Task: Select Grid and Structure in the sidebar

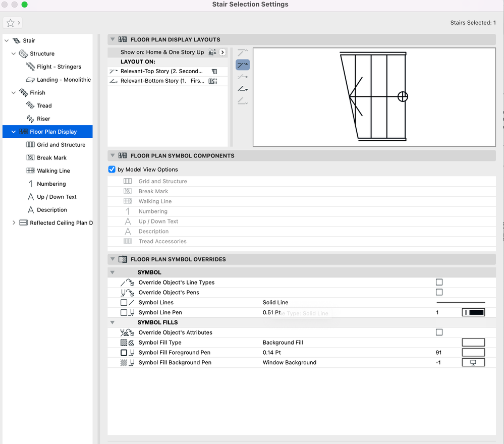Action: point(61,145)
